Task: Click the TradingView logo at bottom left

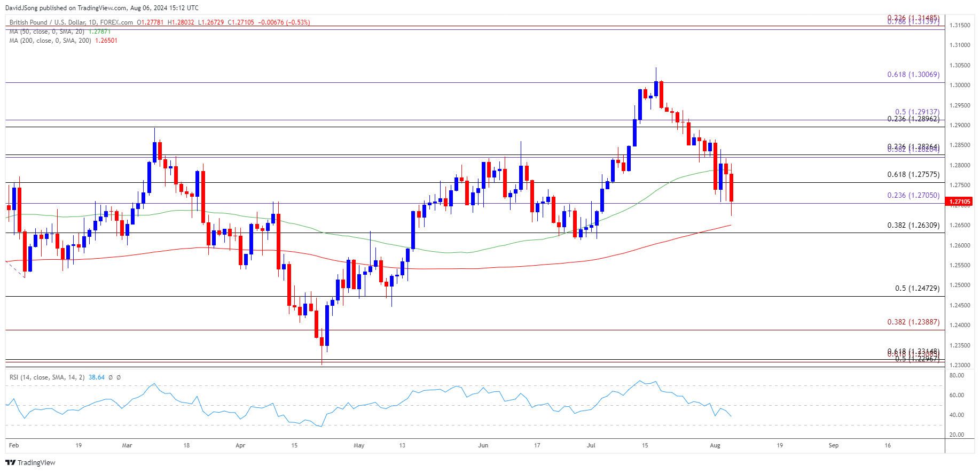Action: (x=30, y=462)
